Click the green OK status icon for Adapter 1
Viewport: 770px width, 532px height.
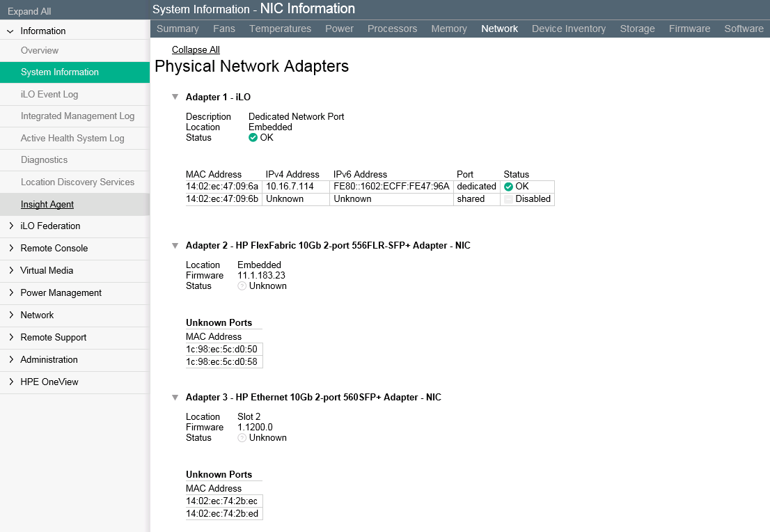[253, 138]
